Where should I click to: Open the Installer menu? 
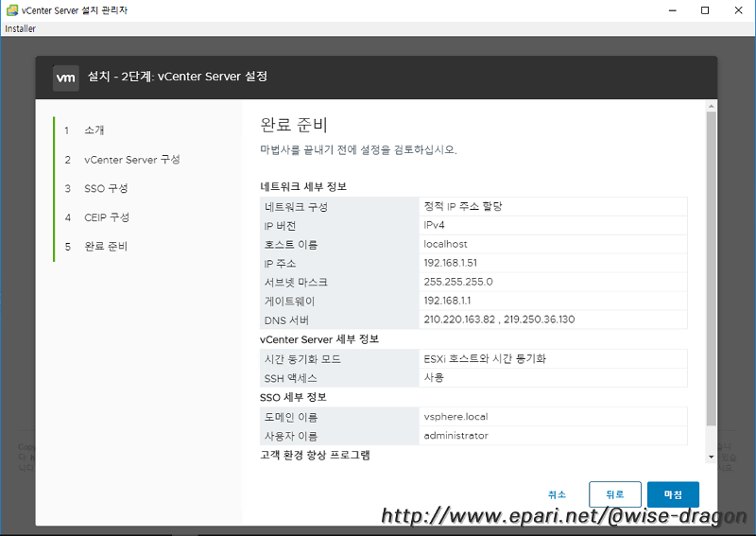[x=20, y=28]
